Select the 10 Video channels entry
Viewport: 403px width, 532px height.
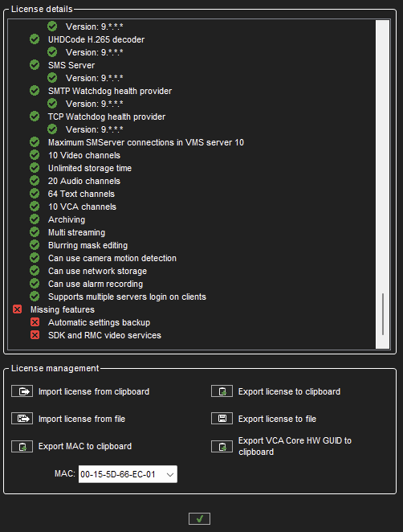(x=84, y=155)
